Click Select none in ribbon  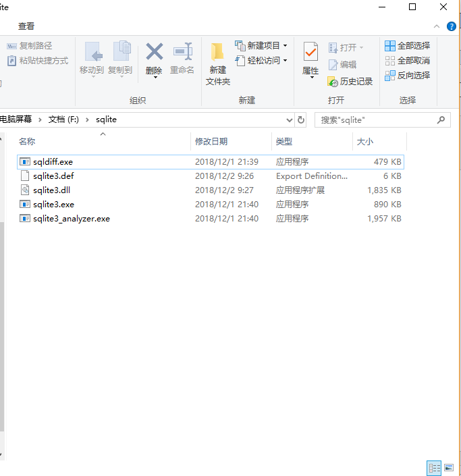point(407,61)
